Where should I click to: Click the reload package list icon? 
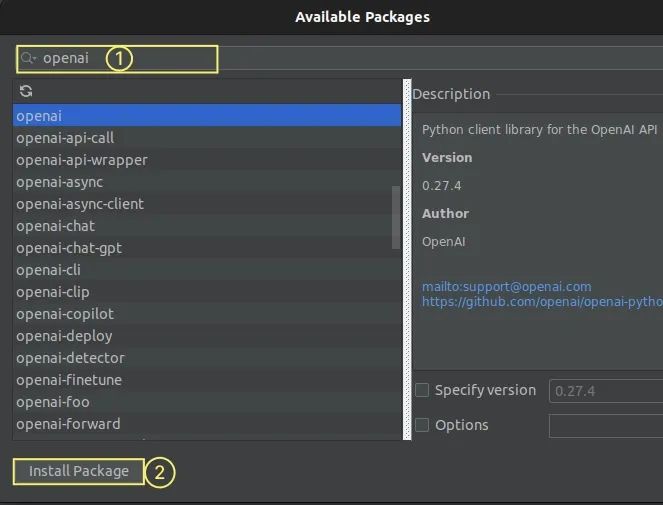(26, 91)
